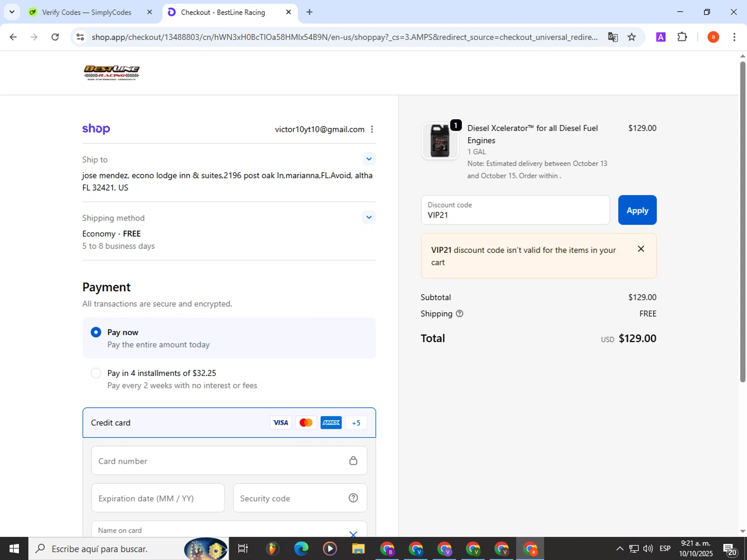
Task: Apply the discount code
Action: (637, 210)
